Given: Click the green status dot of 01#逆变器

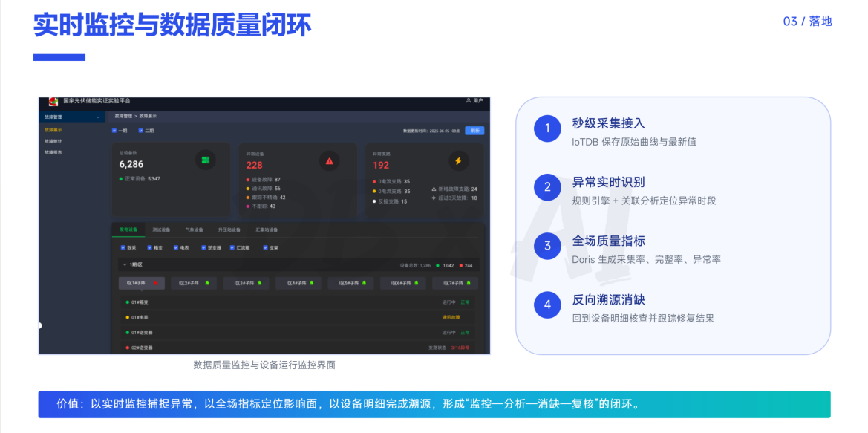Looking at the screenshot, I should pyautogui.click(x=127, y=333).
